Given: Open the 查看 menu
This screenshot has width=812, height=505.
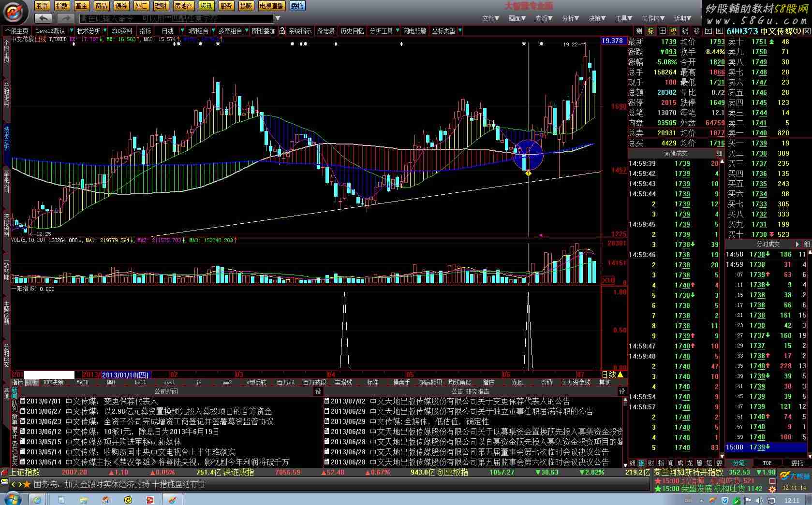Looking at the screenshot, I should coord(543,18).
